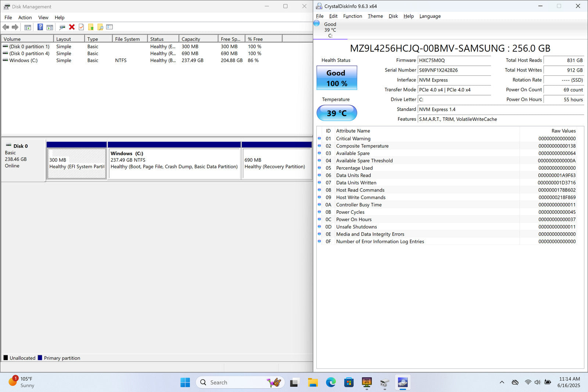
Task: Click the Transfer Mode field PCIe 4.0 x4
Action: (x=454, y=90)
